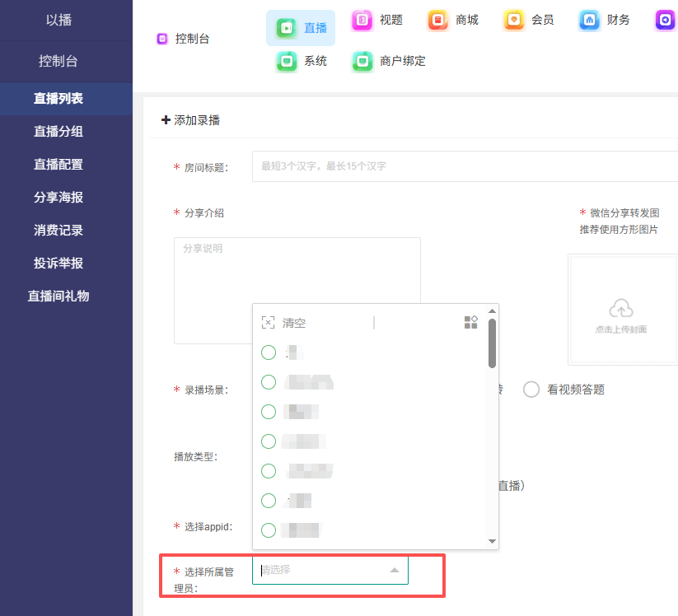Click the 商户绑定 icon

[x=362, y=62]
